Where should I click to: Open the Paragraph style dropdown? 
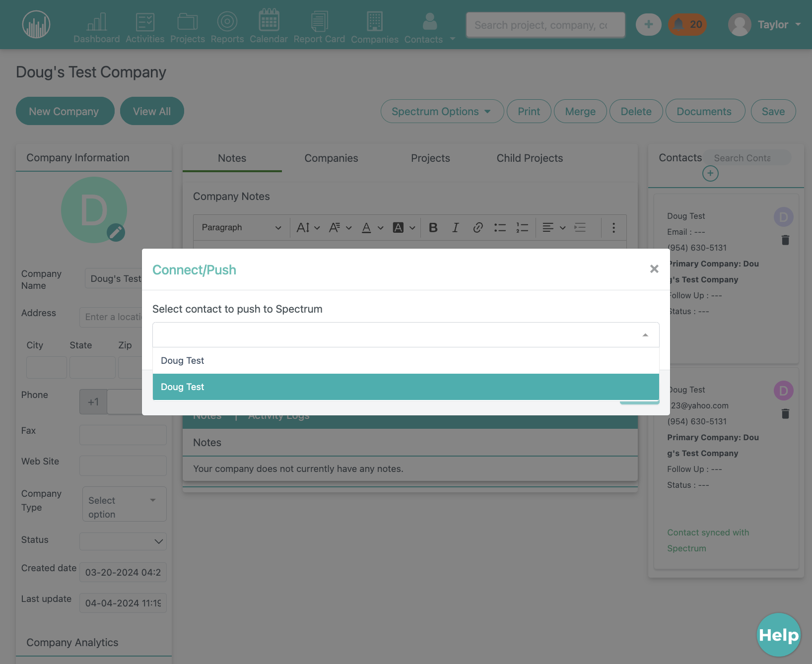click(x=241, y=227)
